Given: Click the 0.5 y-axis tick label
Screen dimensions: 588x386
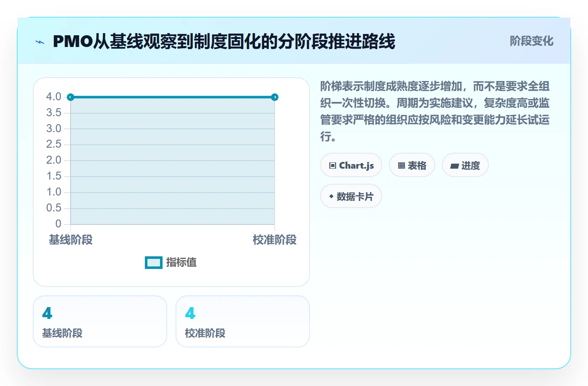Looking at the screenshot, I should [x=54, y=208].
